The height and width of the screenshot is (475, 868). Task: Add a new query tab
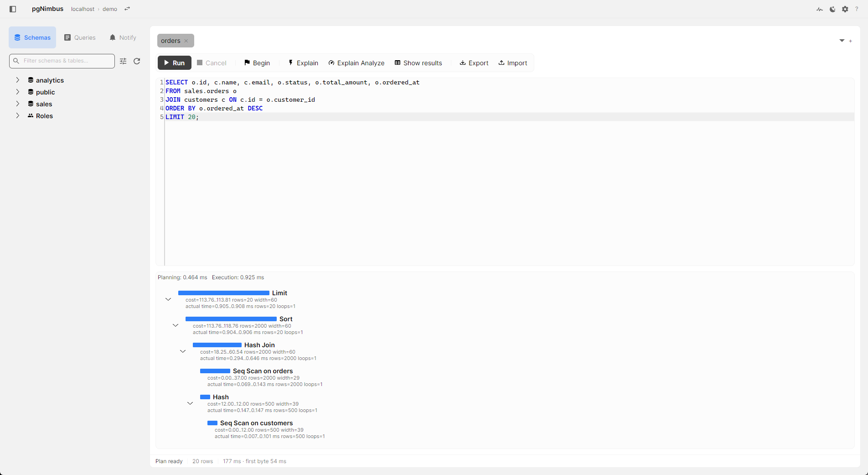click(x=851, y=41)
